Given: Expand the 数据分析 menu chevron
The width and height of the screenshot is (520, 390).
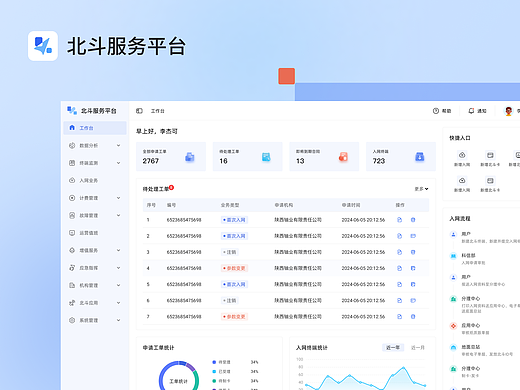Looking at the screenshot, I should [x=118, y=146].
